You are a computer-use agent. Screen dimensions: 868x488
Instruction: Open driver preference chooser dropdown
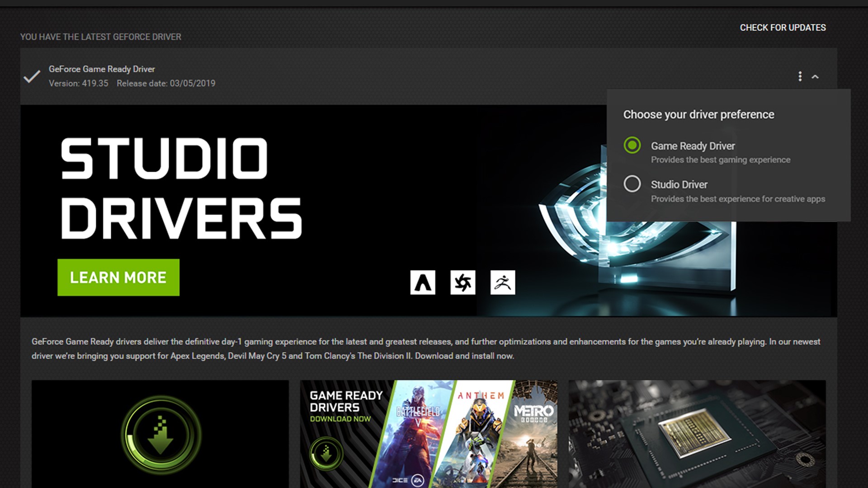(799, 76)
